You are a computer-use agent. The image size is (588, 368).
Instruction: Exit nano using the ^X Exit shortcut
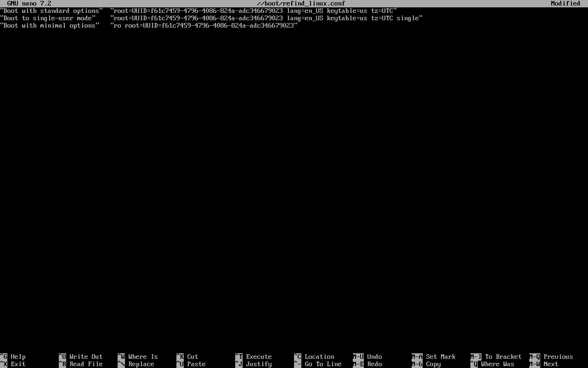pos(14,364)
